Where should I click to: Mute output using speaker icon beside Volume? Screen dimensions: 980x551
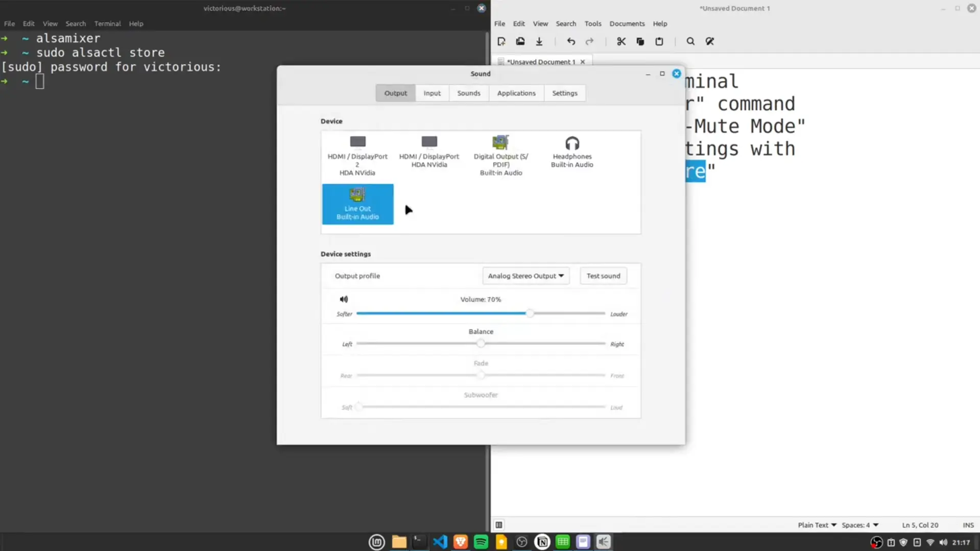tap(344, 299)
